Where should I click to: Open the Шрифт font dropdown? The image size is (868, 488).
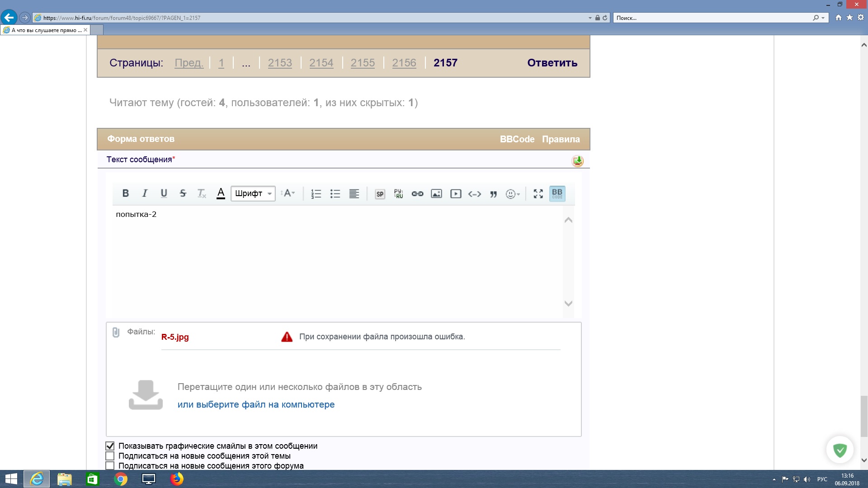[253, 193]
